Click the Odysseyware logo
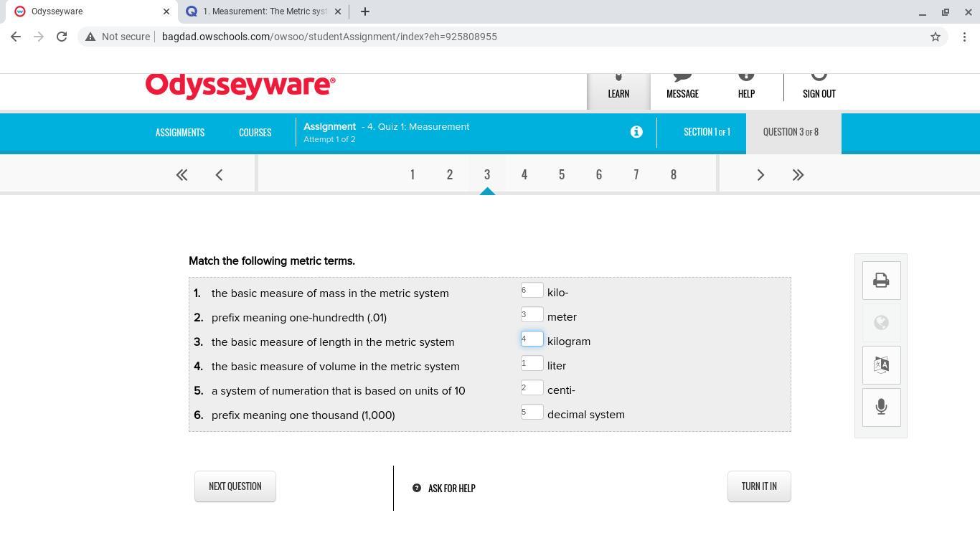Viewport: 980px width, 551px height. coord(240,85)
